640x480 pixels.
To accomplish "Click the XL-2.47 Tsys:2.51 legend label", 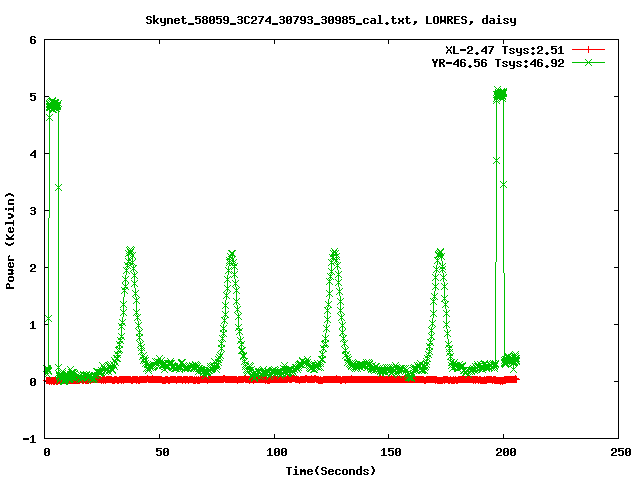I will [504, 50].
